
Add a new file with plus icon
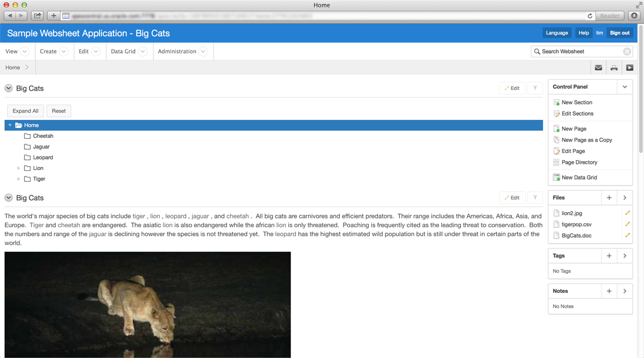point(609,198)
